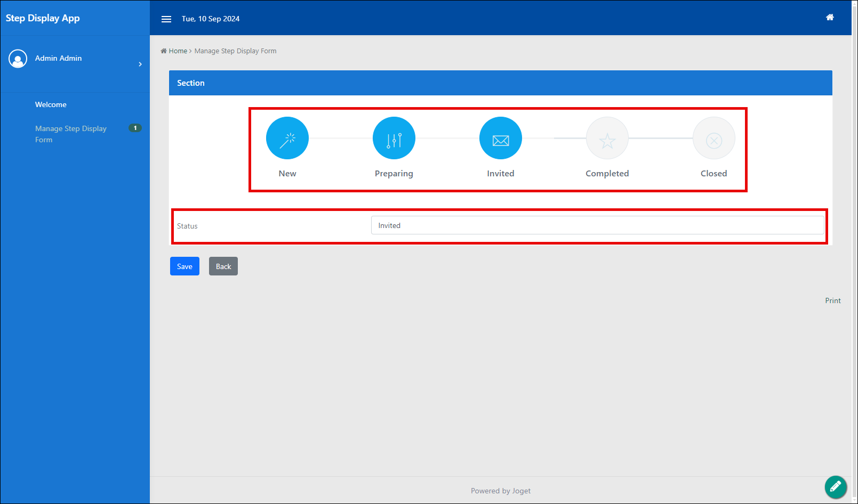The height and width of the screenshot is (504, 858).
Task: Click the Status input field
Action: point(598,225)
